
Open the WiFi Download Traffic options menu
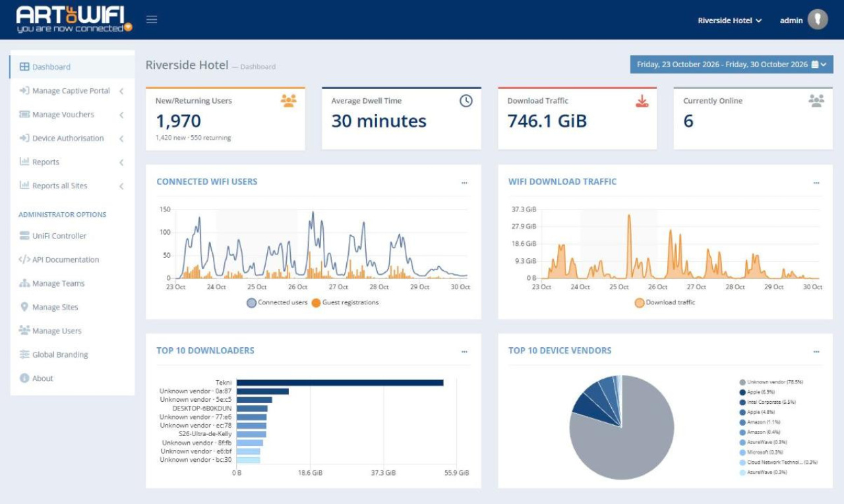(816, 182)
